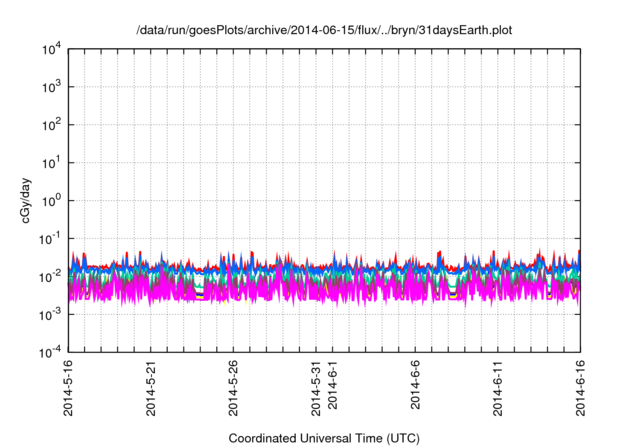The width and height of the screenshot is (640, 448).
Task: Select the 2014-5-26 date tick label
Action: 234,386
